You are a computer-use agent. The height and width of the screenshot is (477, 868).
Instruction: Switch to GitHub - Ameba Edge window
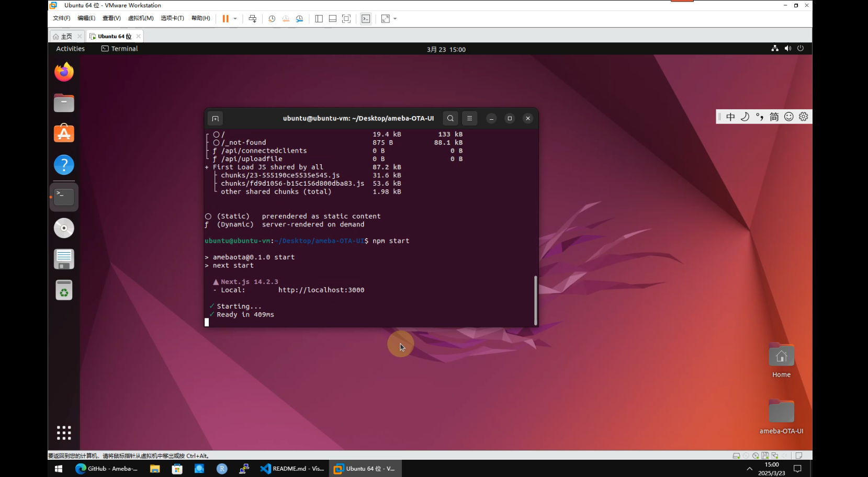[107, 469]
